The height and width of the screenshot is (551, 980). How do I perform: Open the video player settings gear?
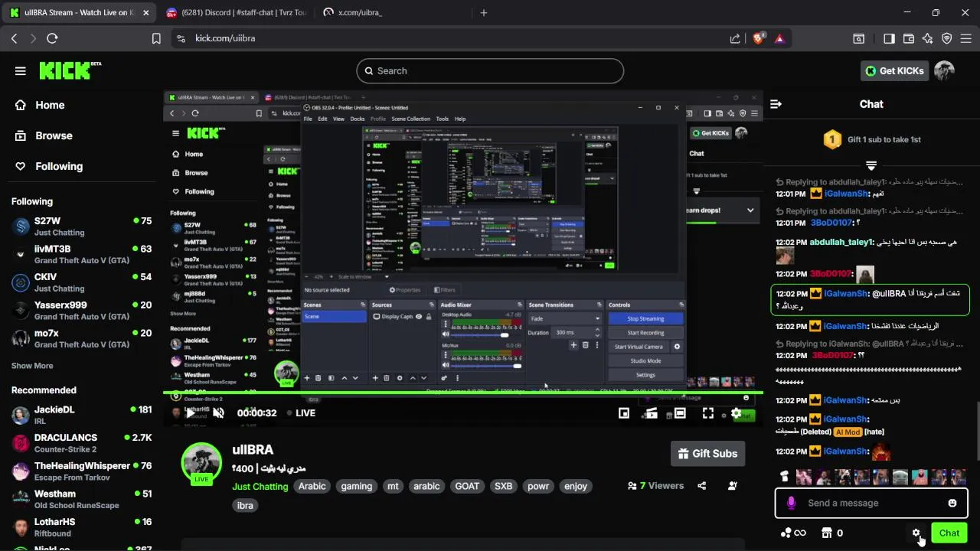[736, 413]
